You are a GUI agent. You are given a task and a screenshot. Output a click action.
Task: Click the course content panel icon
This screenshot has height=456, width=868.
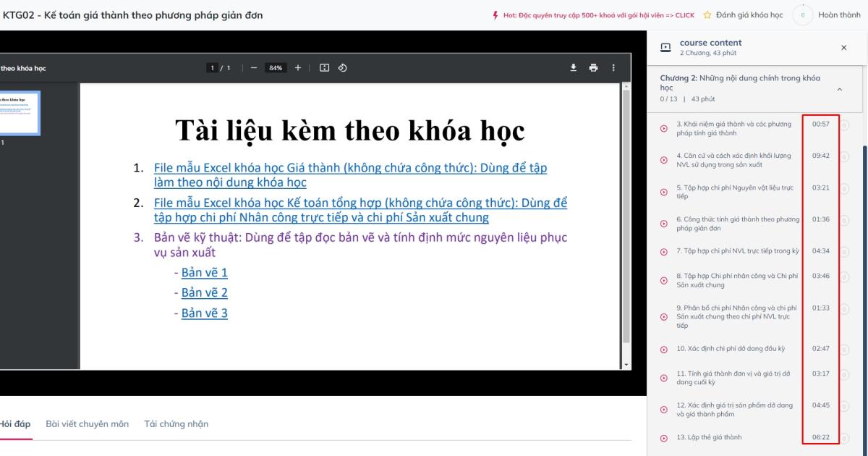(666, 47)
